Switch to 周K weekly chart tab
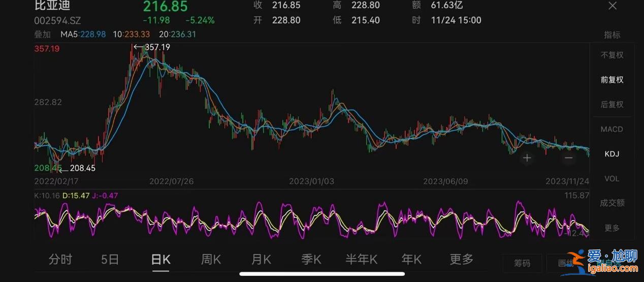The image size is (644, 282). coord(211,260)
